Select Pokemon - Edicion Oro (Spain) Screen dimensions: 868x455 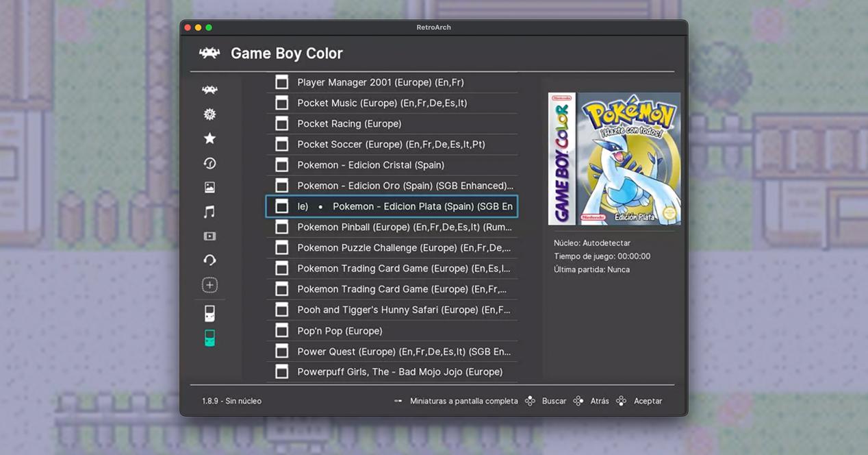[392, 186]
